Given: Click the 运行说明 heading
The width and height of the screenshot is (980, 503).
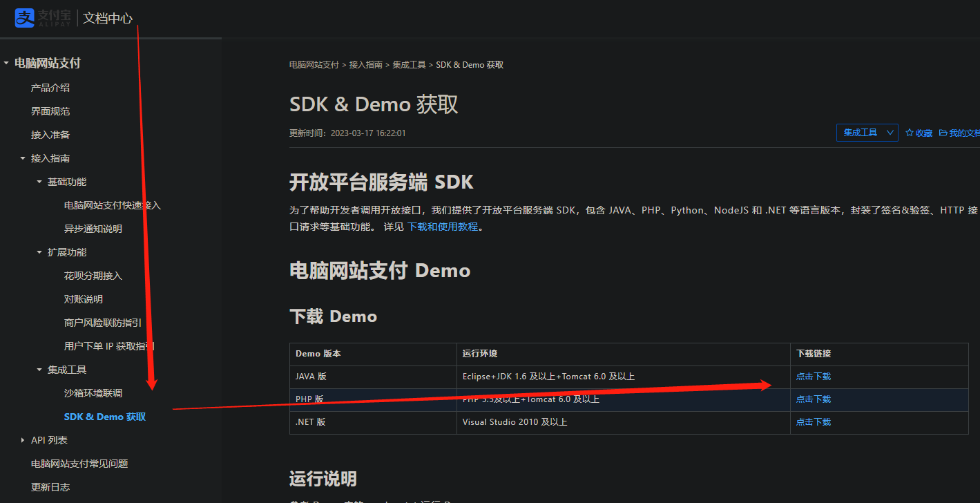Looking at the screenshot, I should pyautogui.click(x=323, y=479).
